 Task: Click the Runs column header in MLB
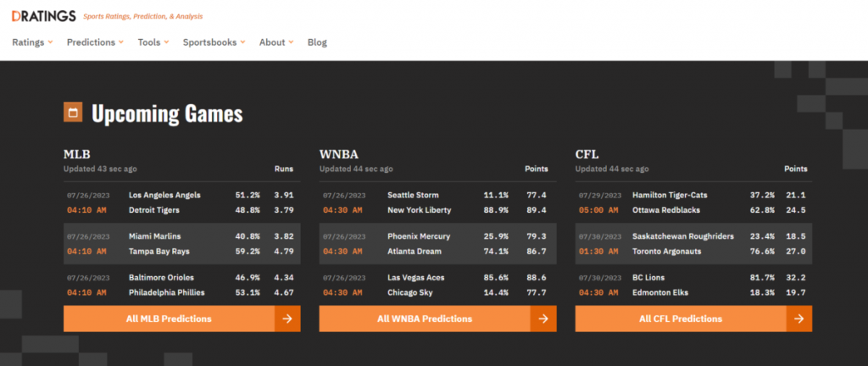[284, 169]
